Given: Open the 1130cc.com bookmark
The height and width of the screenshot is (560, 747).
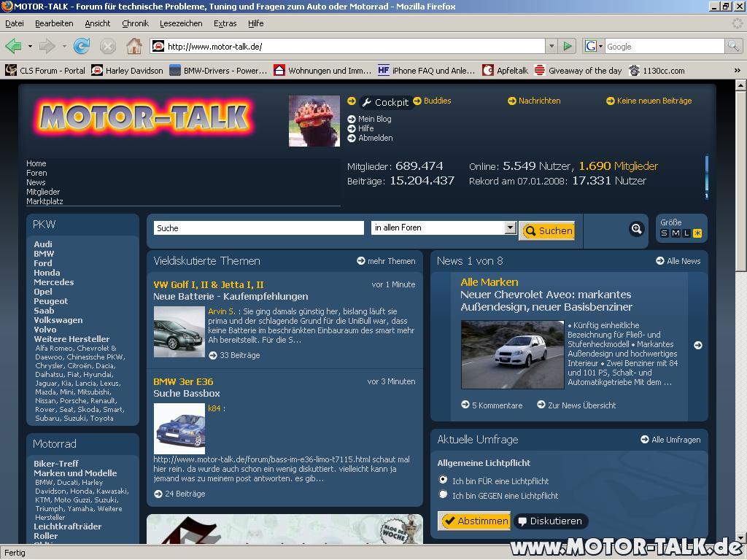Looking at the screenshot, I should (657, 71).
